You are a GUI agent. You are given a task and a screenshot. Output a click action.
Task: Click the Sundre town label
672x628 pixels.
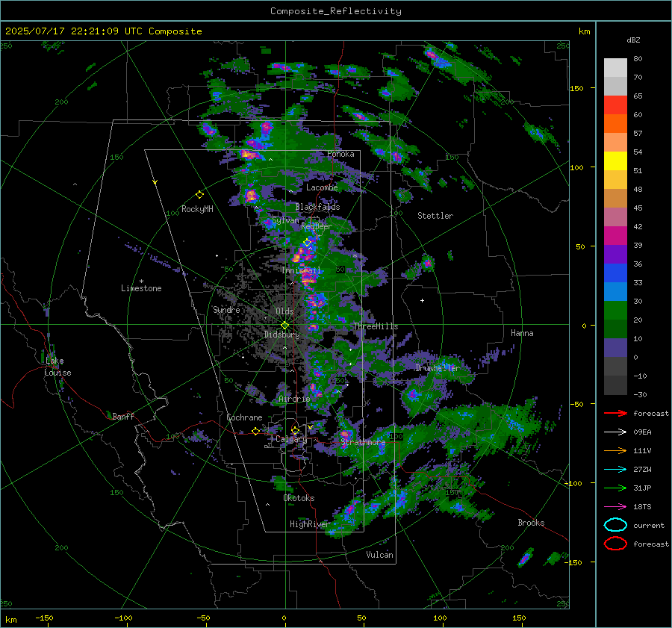click(226, 310)
